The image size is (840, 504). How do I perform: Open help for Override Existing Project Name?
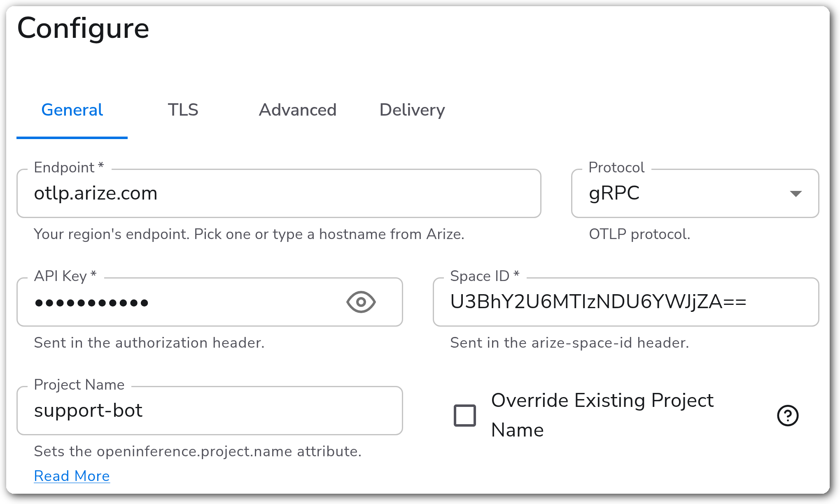coord(788,416)
